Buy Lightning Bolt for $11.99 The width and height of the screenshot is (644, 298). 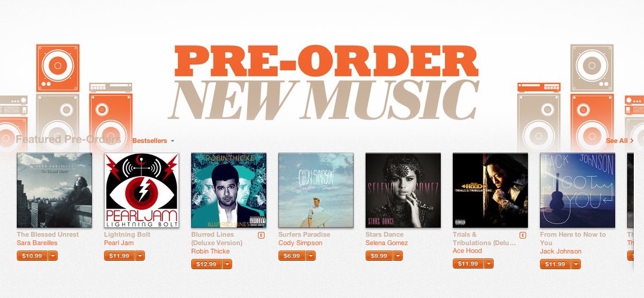coord(120,256)
